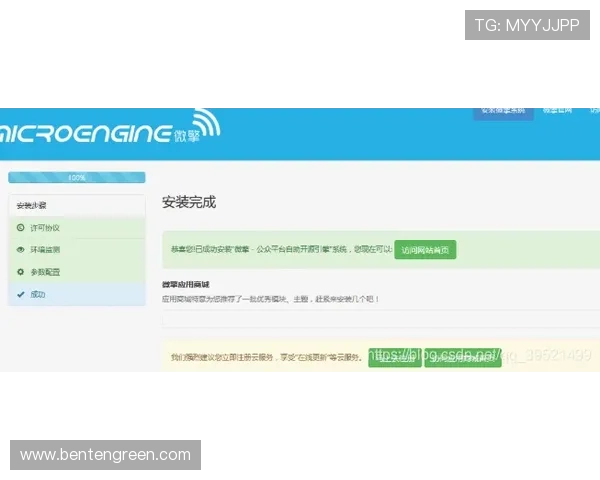Image resolution: width=600 pixels, height=480 pixels.
Task: Open the 微擎官网 nav link
Action: pyautogui.click(x=557, y=111)
